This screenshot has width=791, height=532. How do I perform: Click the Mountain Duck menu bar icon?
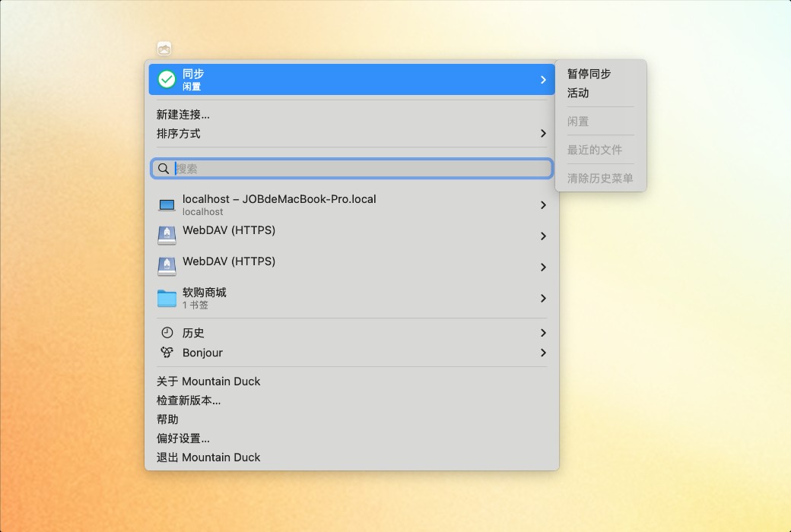point(164,49)
